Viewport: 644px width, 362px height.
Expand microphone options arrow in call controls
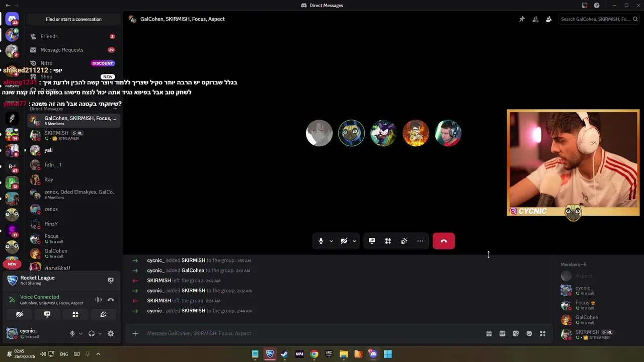pos(331,241)
